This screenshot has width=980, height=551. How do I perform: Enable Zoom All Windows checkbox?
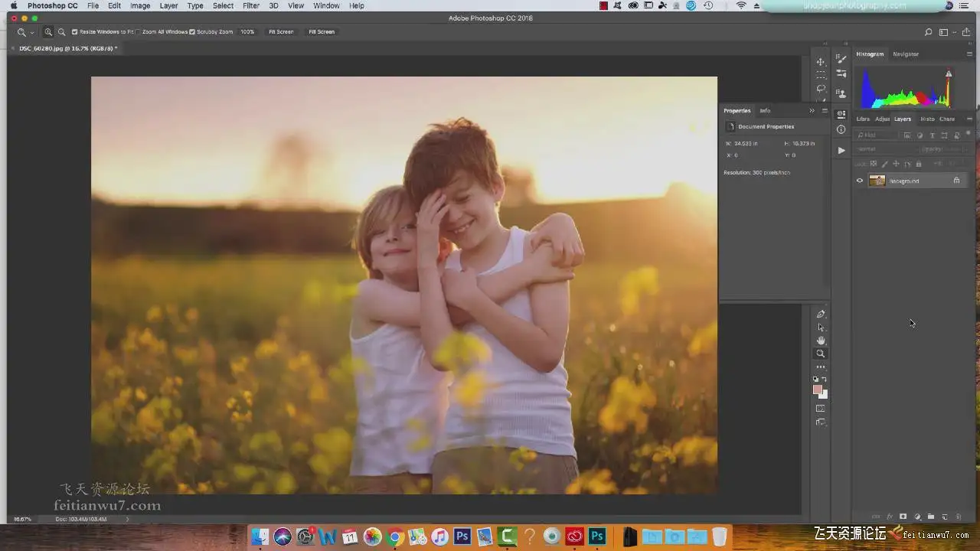point(139,32)
